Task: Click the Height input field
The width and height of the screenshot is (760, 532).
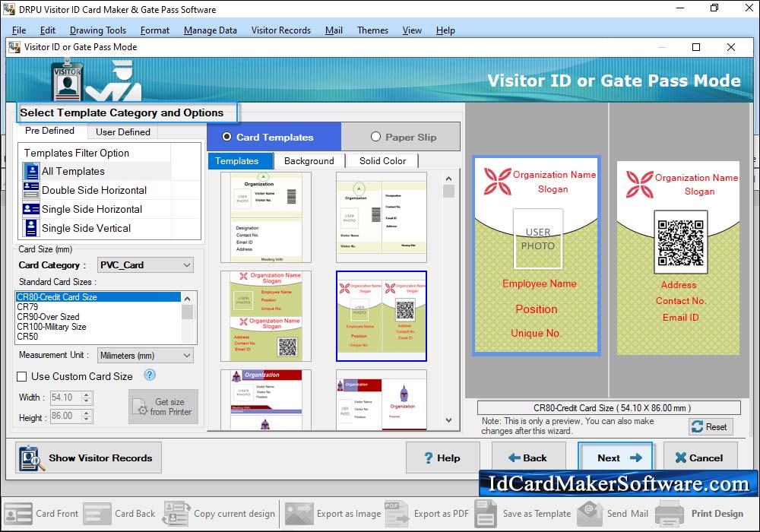Action: tap(65, 416)
